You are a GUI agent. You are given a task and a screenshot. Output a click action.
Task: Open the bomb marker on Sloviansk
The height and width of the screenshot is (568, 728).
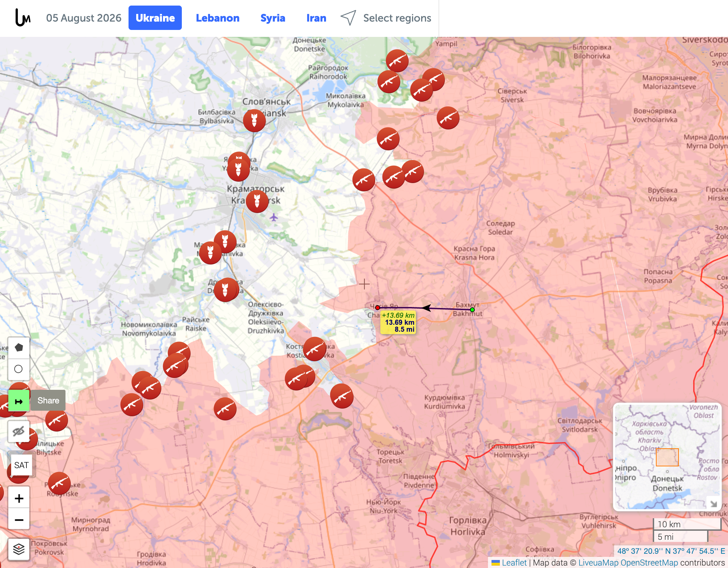coord(254,120)
